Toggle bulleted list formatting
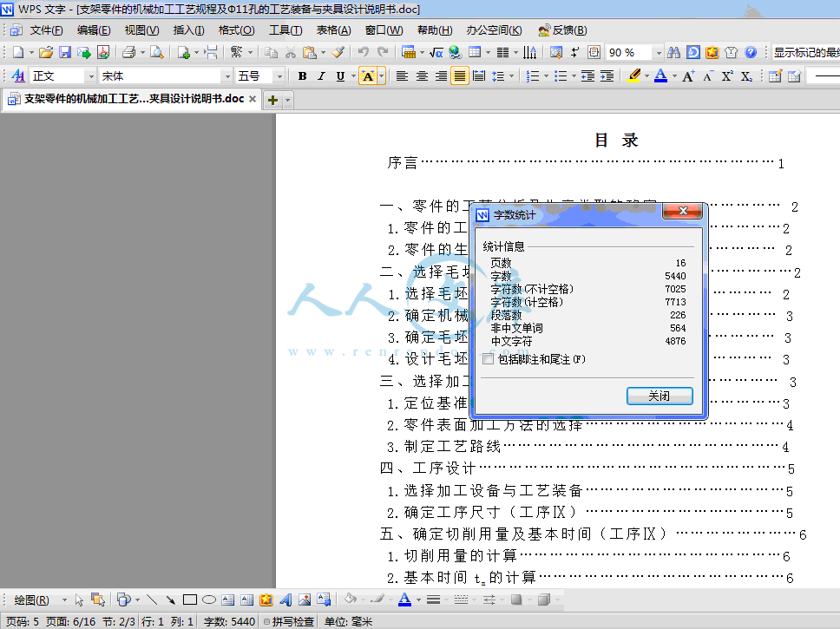 561,76
